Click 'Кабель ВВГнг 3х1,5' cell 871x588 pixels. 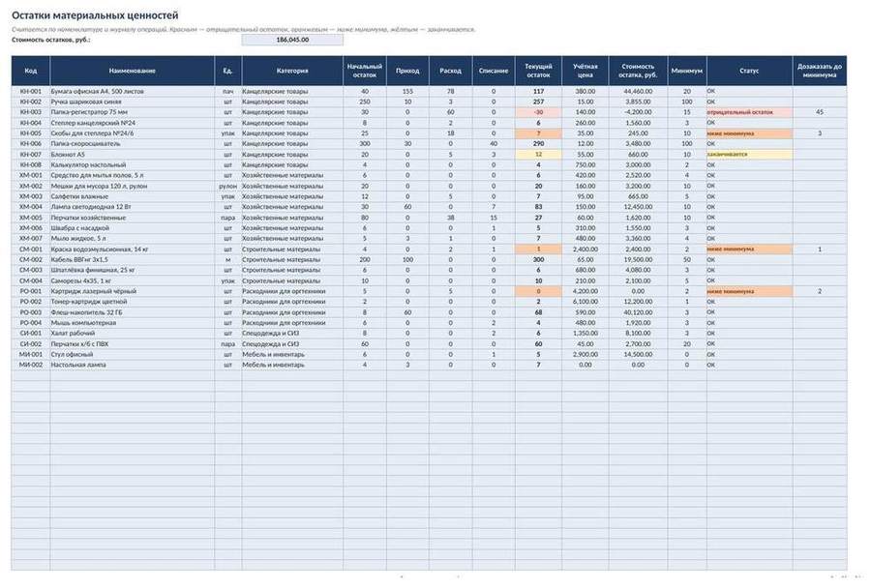(x=133, y=260)
